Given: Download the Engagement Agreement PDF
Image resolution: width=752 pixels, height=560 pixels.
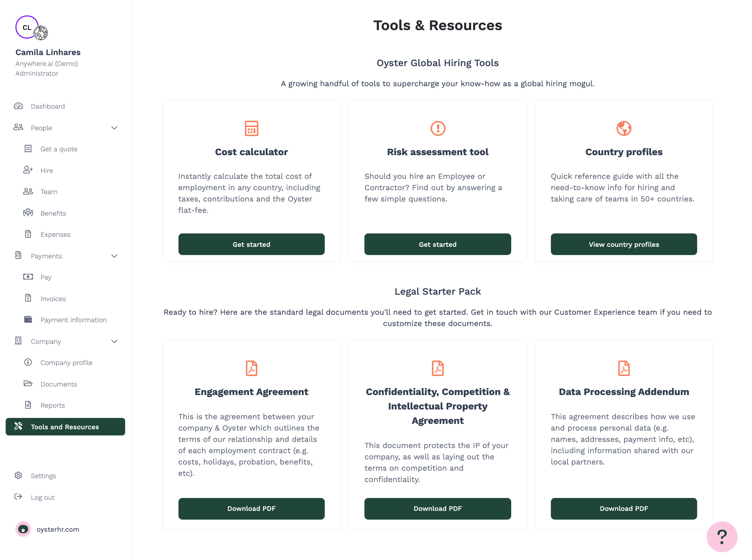Looking at the screenshot, I should click(251, 509).
